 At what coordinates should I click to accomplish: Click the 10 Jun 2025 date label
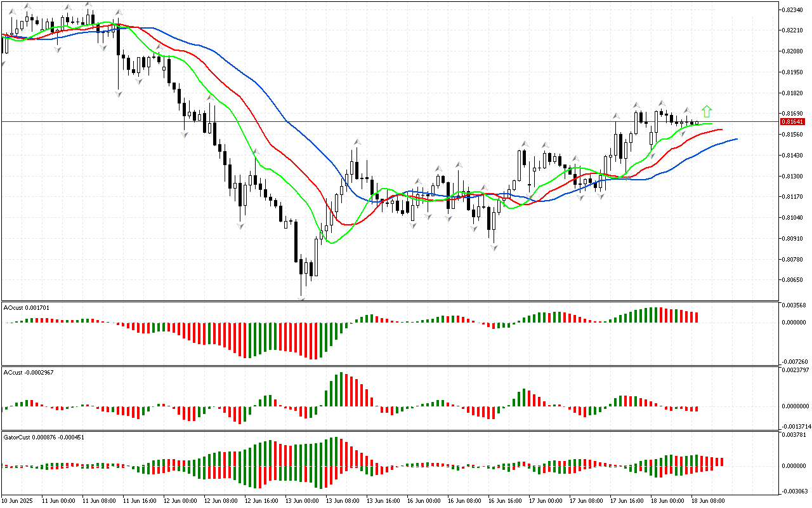[x=18, y=500]
